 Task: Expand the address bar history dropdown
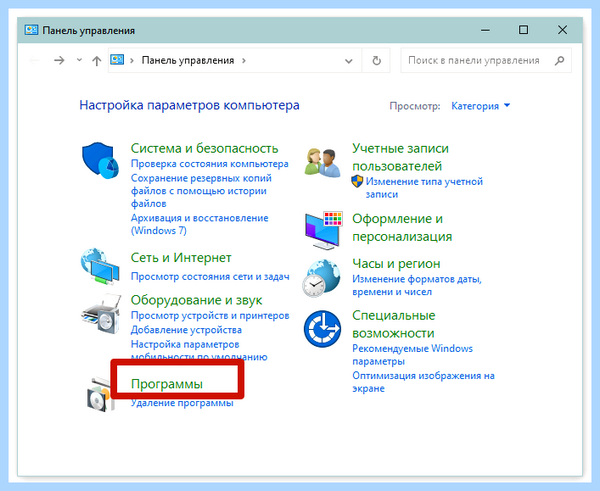coord(349,61)
